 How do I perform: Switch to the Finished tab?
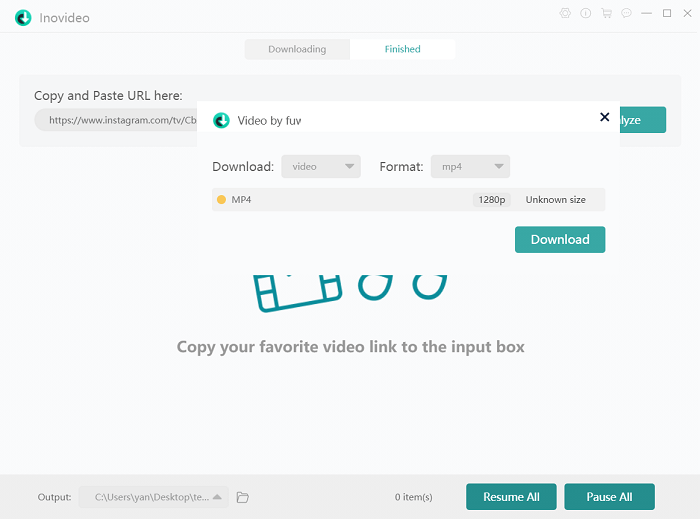coord(403,49)
